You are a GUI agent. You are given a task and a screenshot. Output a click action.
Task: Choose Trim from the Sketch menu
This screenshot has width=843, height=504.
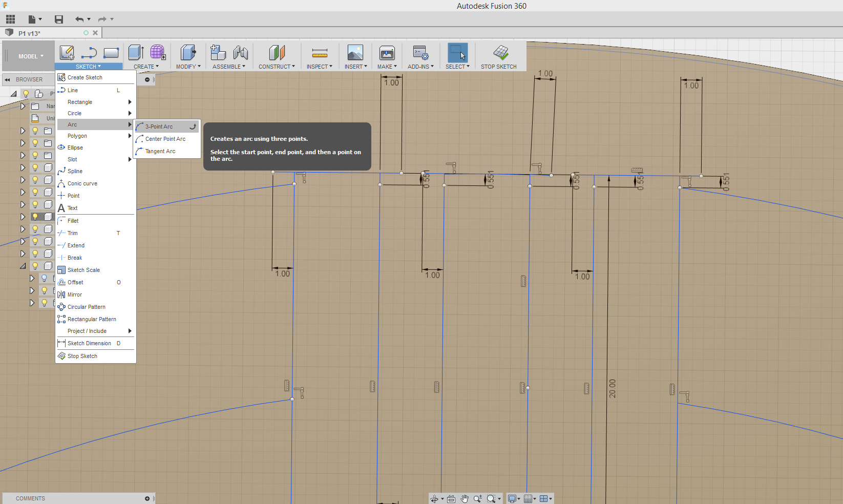pyautogui.click(x=95, y=233)
